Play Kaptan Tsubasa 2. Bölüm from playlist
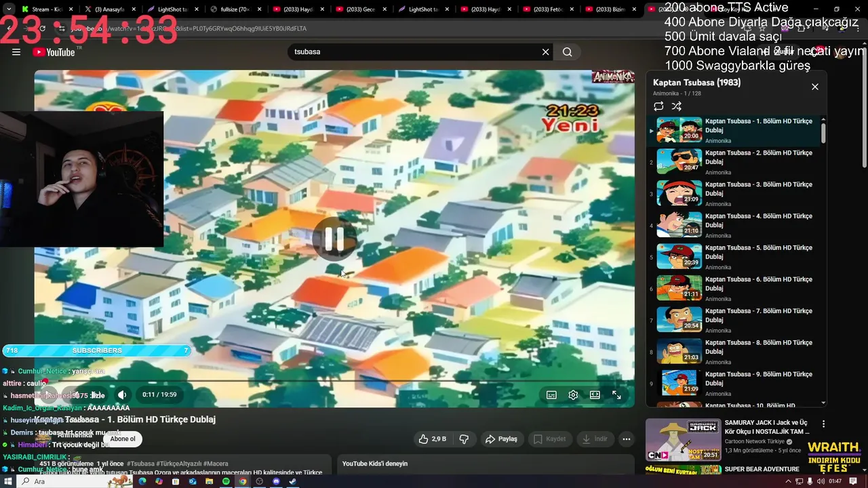Viewport: 868px width, 488px height. [734, 162]
